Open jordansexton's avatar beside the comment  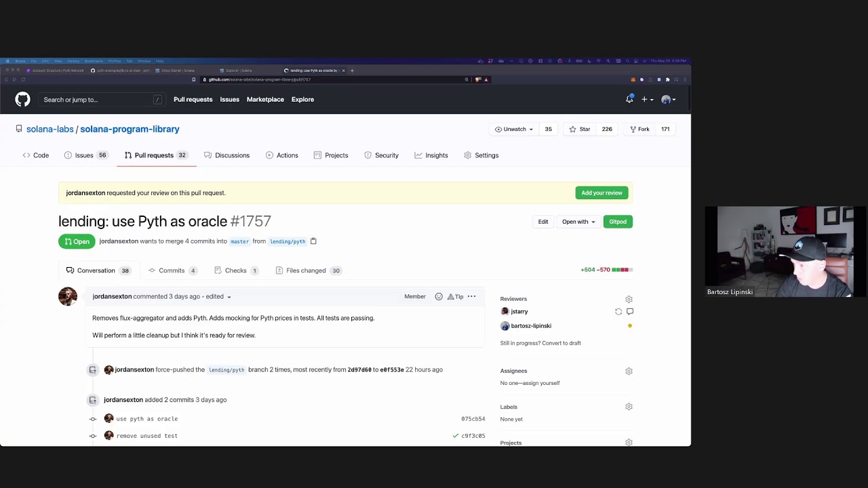(x=68, y=296)
